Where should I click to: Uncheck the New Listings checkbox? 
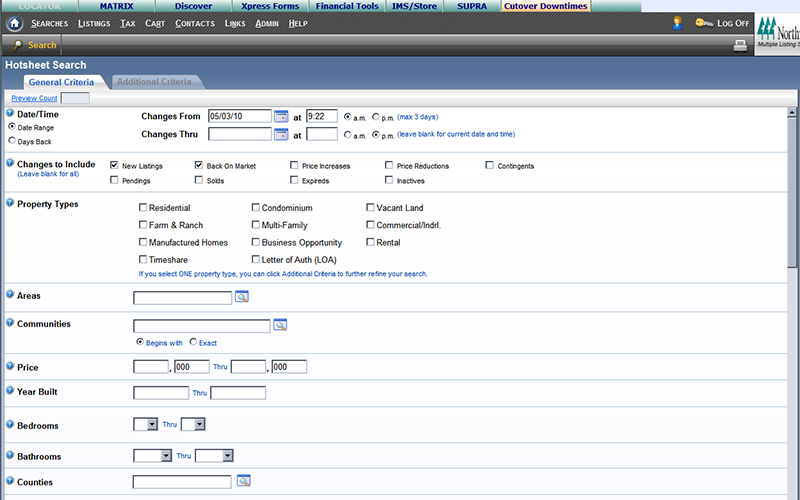[115, 165]
